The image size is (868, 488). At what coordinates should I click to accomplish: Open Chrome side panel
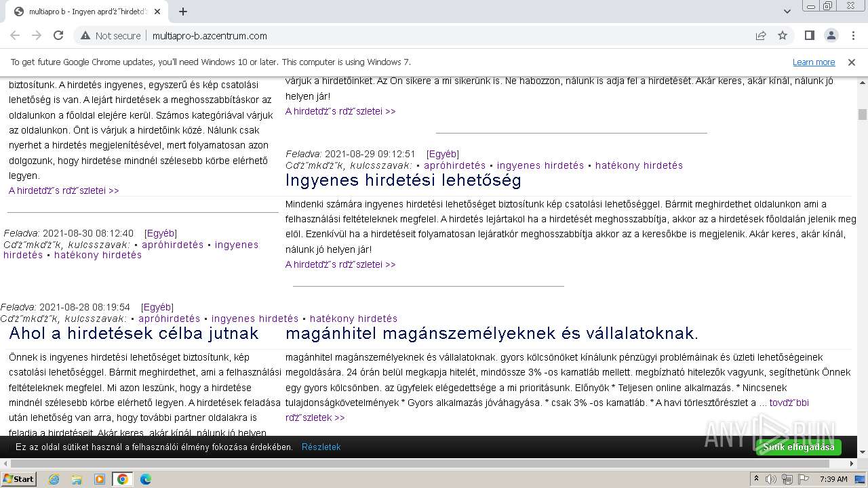[x=809, y=36]
